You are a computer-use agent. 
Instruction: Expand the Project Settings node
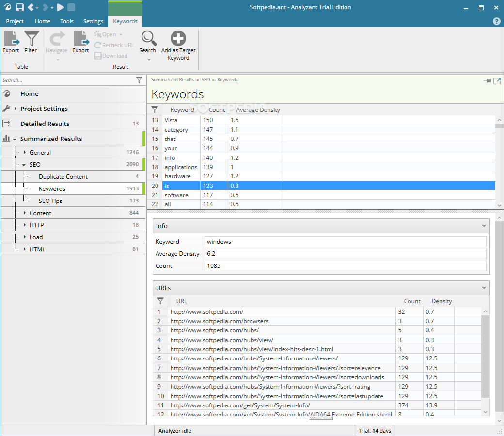tap(15, 109)
